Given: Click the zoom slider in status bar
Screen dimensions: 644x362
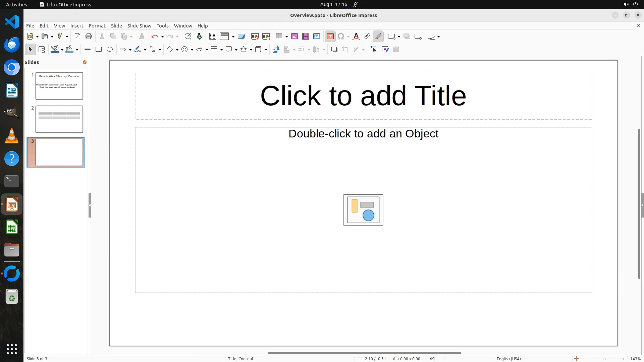Looking at the screenshot, I should pyautogui.click(x=604, y=359).
